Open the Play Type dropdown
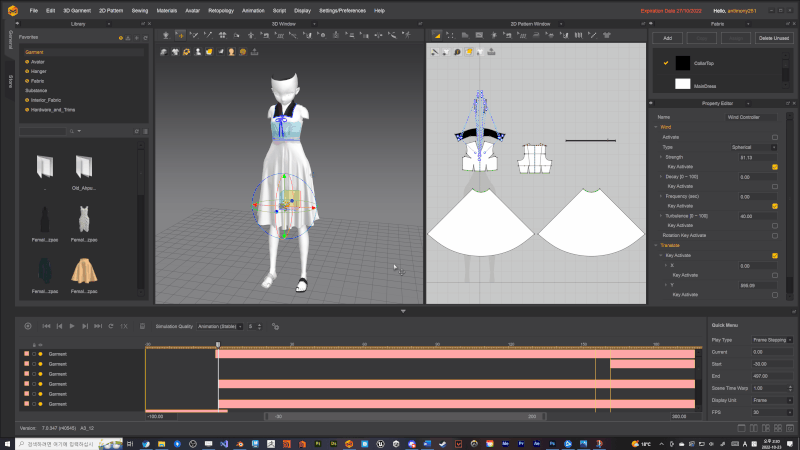This screenshot has width=800, height=450. (x=772, y=340)
